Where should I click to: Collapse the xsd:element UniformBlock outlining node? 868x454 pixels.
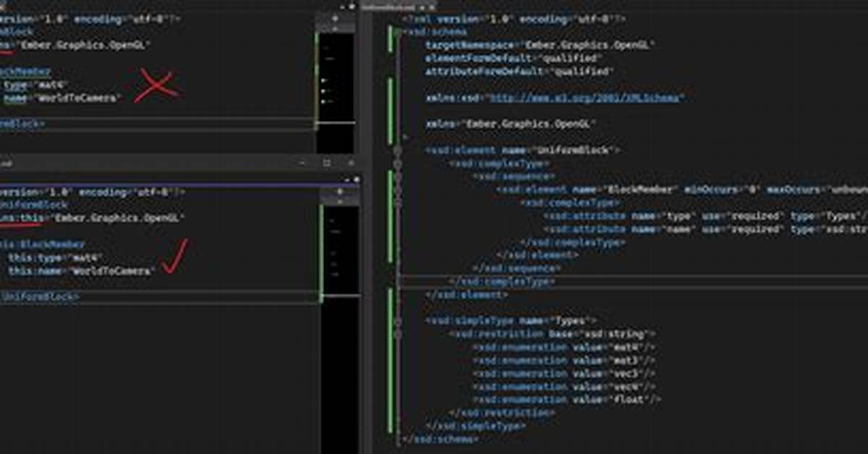pos(397,151)
